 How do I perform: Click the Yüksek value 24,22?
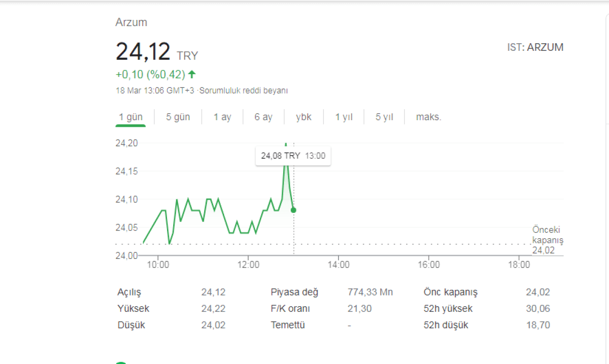(213, 309)
